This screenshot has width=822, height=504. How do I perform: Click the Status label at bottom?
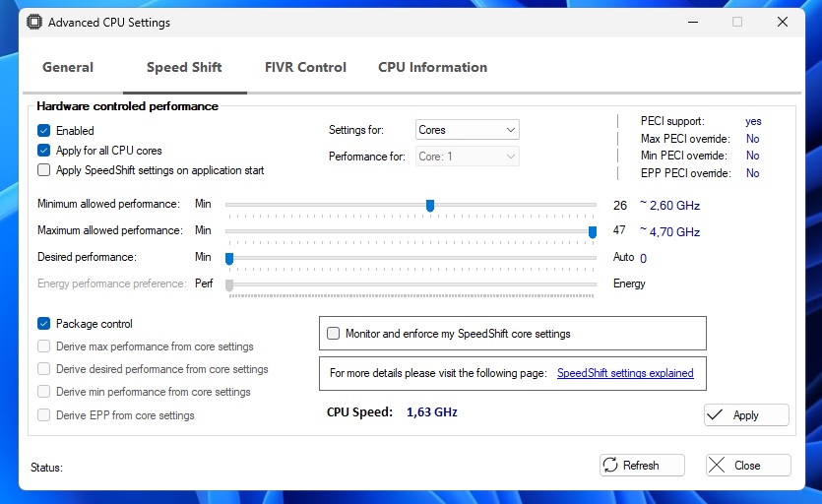[x=46, y=468]
